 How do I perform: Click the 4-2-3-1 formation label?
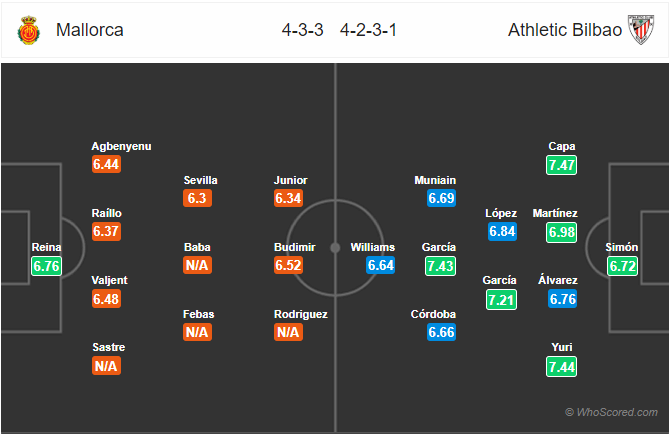click(x=368, y=30)
